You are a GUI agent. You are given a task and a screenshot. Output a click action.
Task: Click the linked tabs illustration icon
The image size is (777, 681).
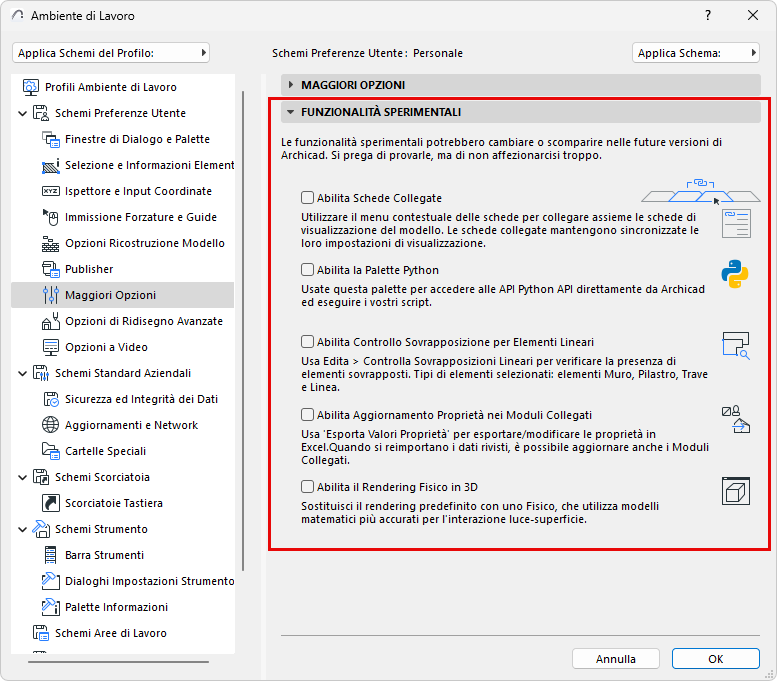701,192
